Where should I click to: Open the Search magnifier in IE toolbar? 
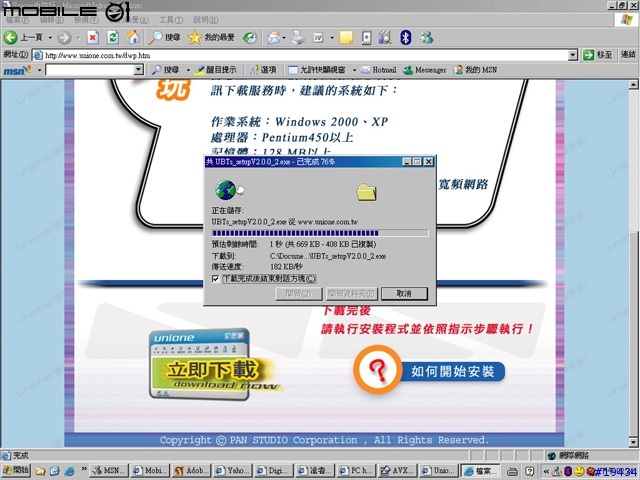tap(155, 38)
